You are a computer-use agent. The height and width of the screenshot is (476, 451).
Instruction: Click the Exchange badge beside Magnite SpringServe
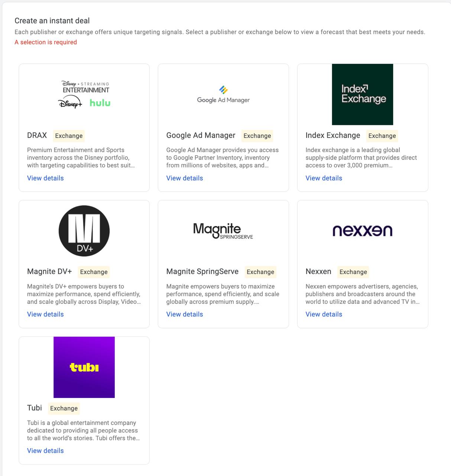(260, 272)
